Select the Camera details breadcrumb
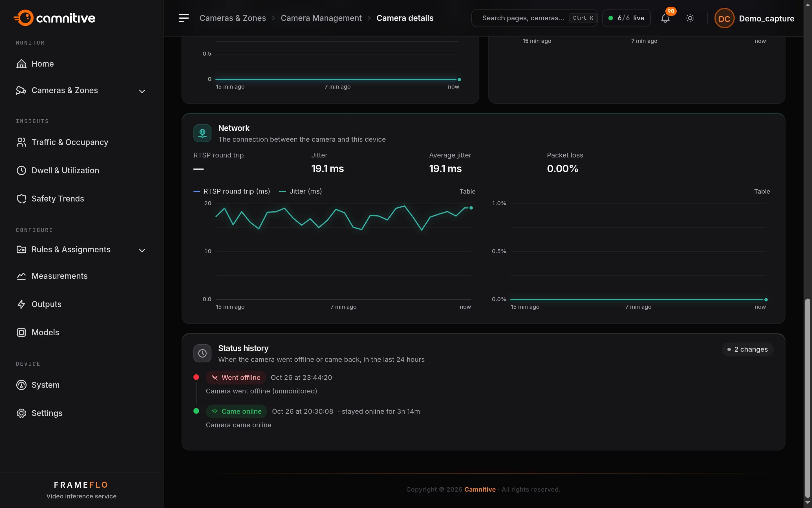The width and height of the screenshot is (812, 508). (x=405, y=18)
